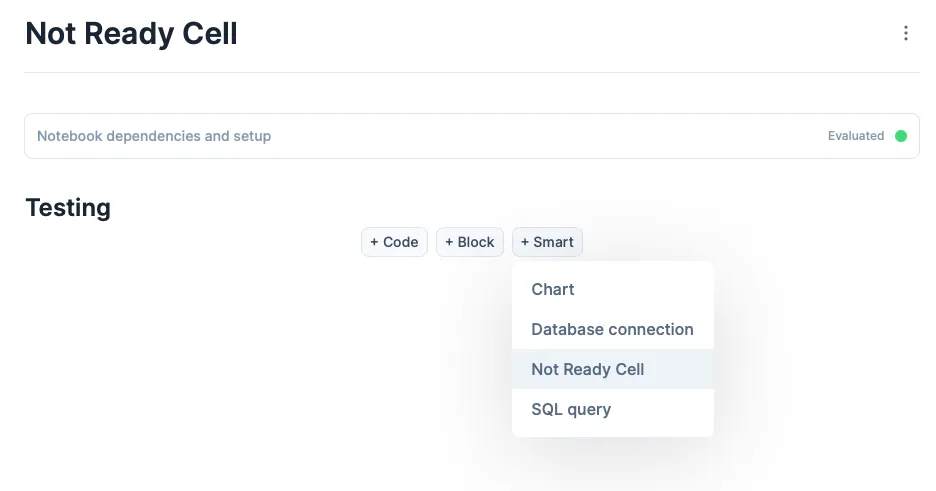936x491 pixels.
Task: Add a new Block cell
Action: 470,242
